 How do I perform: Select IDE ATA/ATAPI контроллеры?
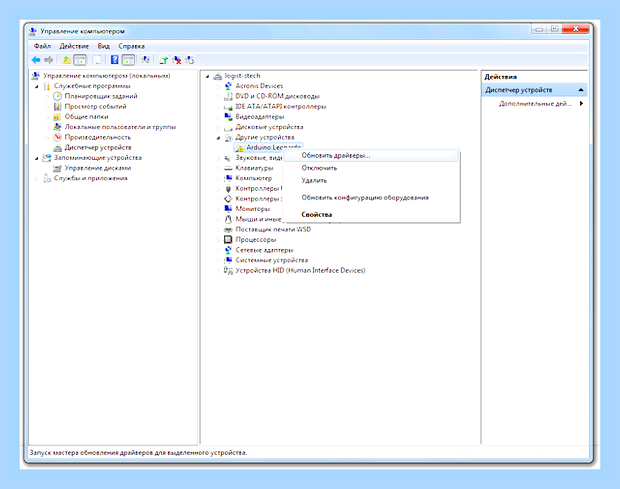tap(281, 106)
